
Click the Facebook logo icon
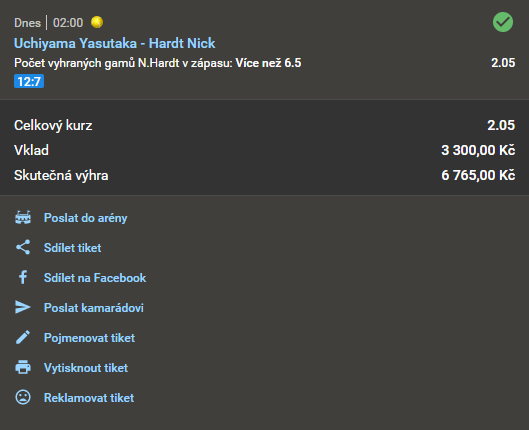coord(23,278)
